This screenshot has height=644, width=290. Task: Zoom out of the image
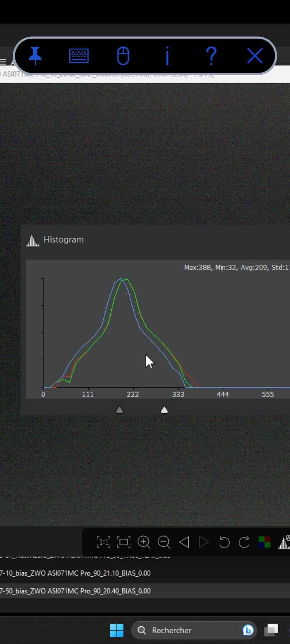(164, 542)
